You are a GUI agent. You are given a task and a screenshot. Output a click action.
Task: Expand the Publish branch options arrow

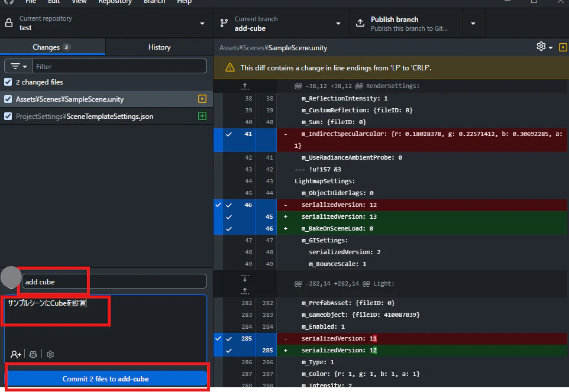pyautogui.click(x=473, y=23)
